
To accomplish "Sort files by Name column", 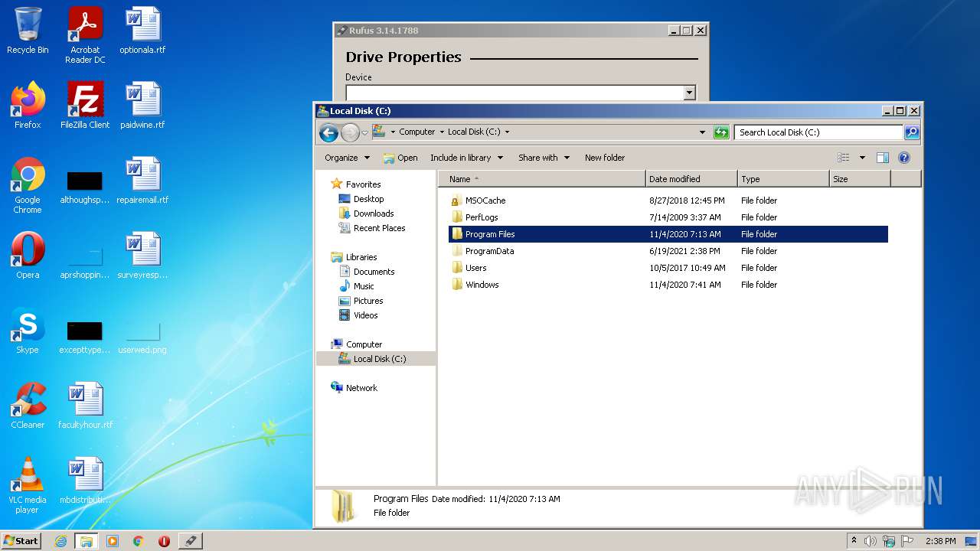I will [542, 179].
